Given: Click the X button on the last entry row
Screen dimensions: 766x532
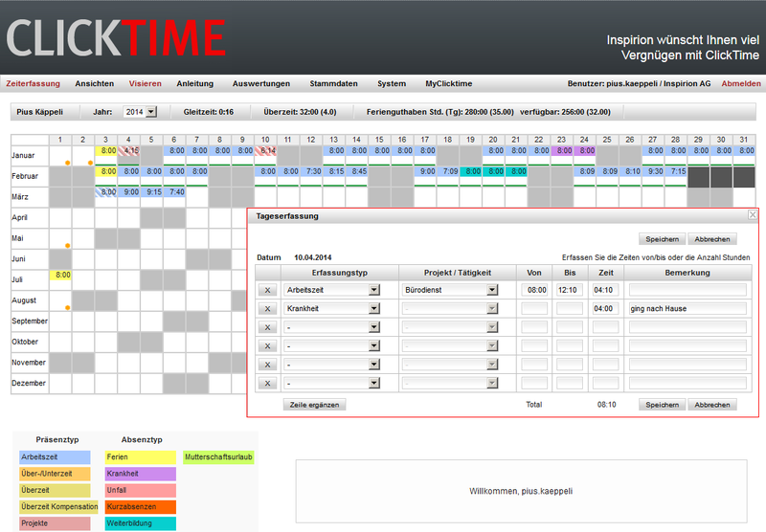Looking at the screenshot, I should (267, 383).
